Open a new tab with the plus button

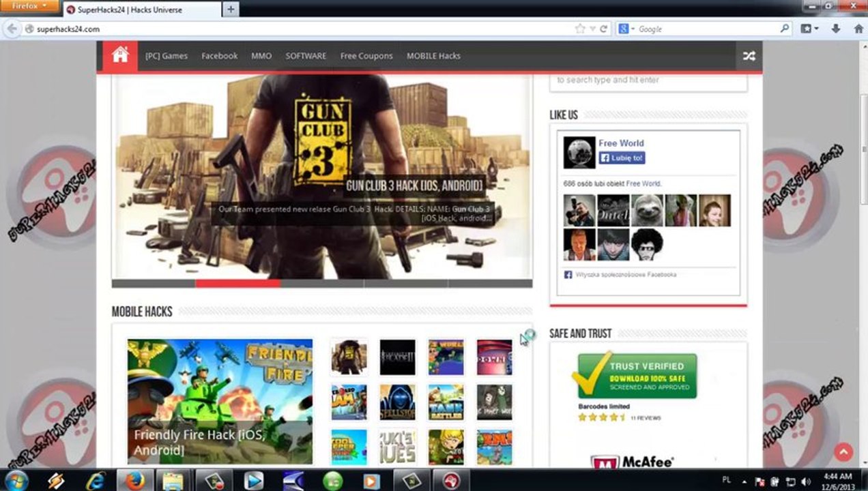[231, 9]
